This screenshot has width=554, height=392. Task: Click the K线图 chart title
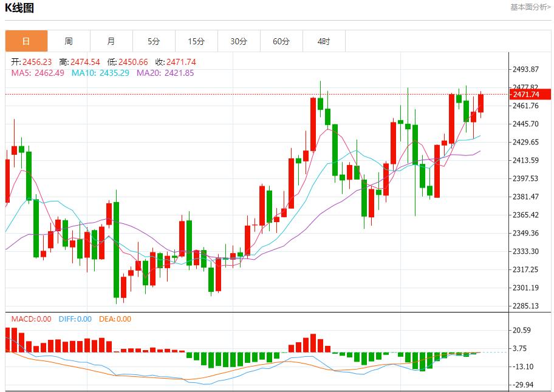[19, 8]
